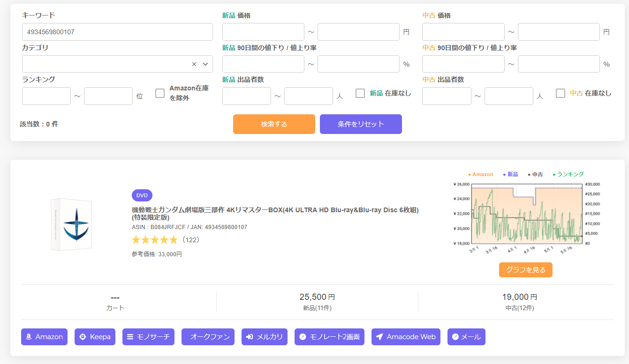This screenshot has height=364, width=629.
Task: Click the モノサーチ list icon
Action: [x=130, y=337]
